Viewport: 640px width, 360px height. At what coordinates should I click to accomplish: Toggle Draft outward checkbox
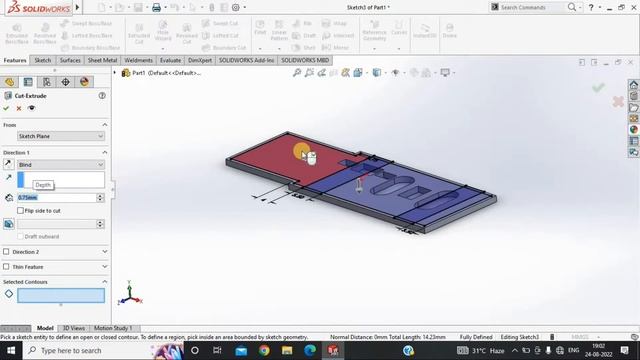(x=20, y=236)
